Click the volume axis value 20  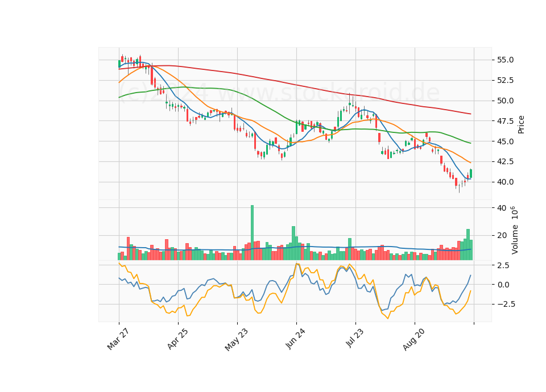[x=502, y=235]
